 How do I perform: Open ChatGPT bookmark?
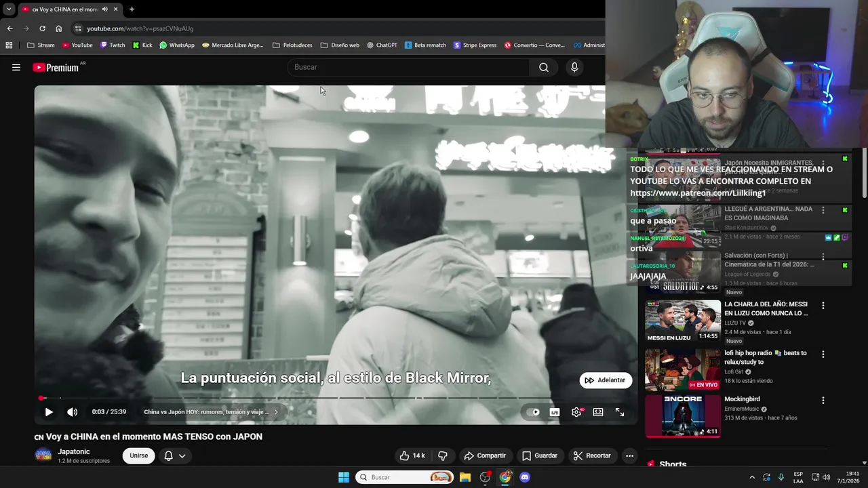pyautogui.click(x=382, y=45)
